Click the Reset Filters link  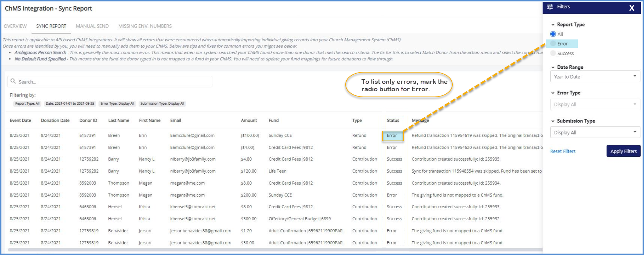click(563, 151)
